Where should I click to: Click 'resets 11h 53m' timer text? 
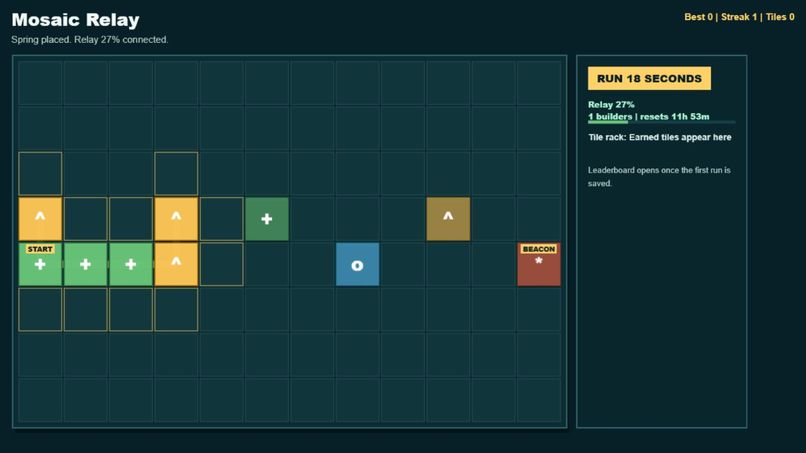point(674,117)
